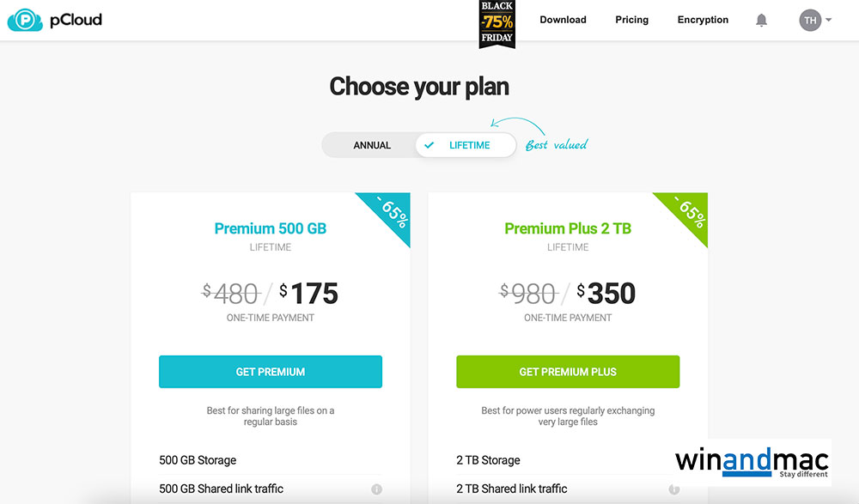This screenshot has width=859, height=504.
Task: Go to the Pricing page
Action: pyautogui.click(x=631, y=20)
